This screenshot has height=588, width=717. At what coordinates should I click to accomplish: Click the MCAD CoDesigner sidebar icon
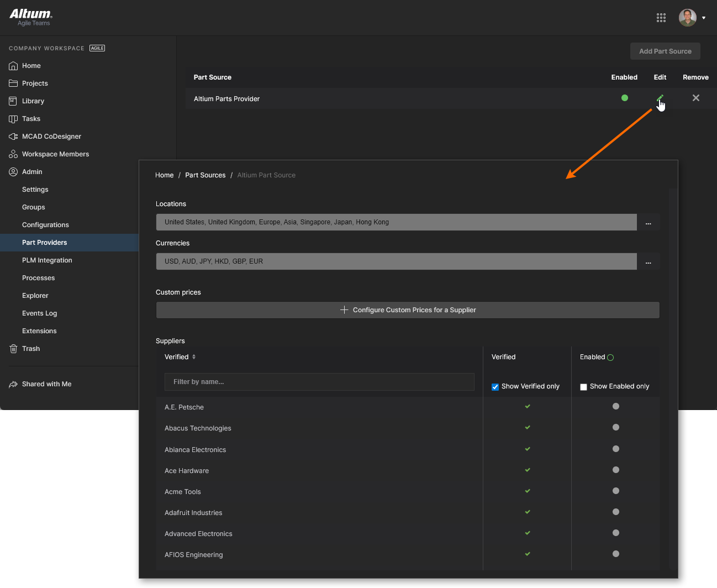(x=13, y=136)
